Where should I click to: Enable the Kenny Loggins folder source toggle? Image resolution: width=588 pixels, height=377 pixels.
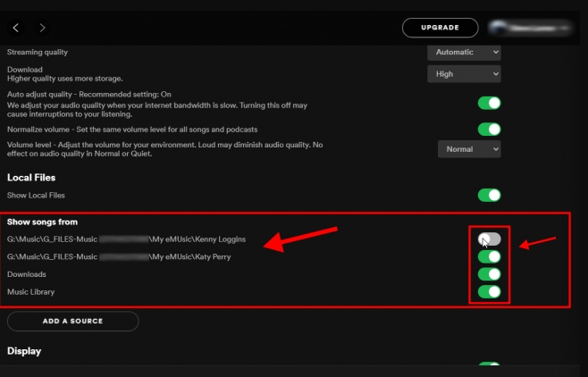[x=489, y=239]
